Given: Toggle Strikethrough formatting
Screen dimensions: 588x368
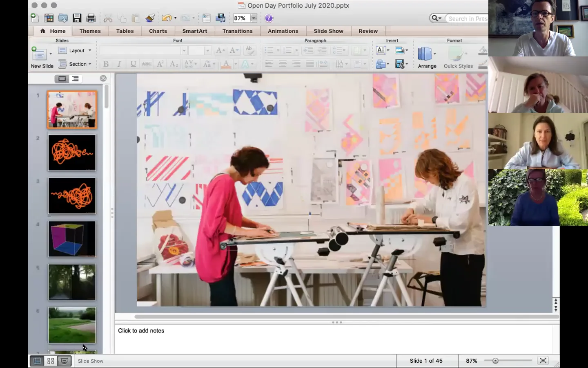Looking at the screenshot, I should click(146, 64).
